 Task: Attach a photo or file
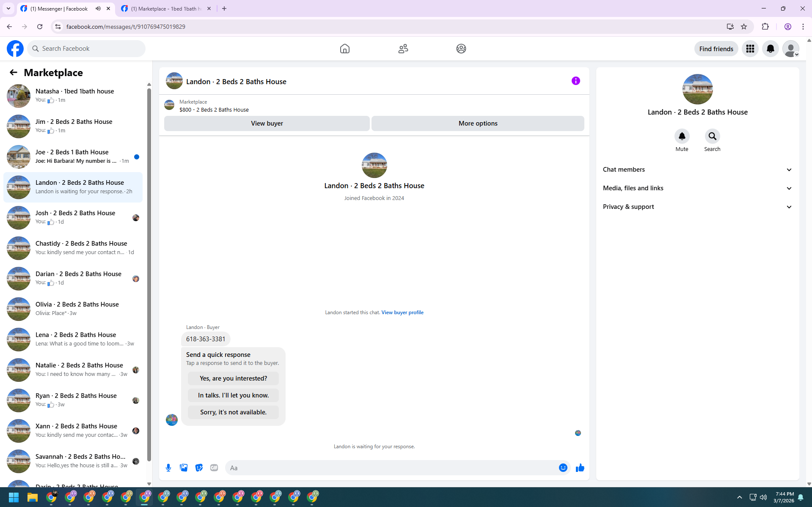(184, 468)
